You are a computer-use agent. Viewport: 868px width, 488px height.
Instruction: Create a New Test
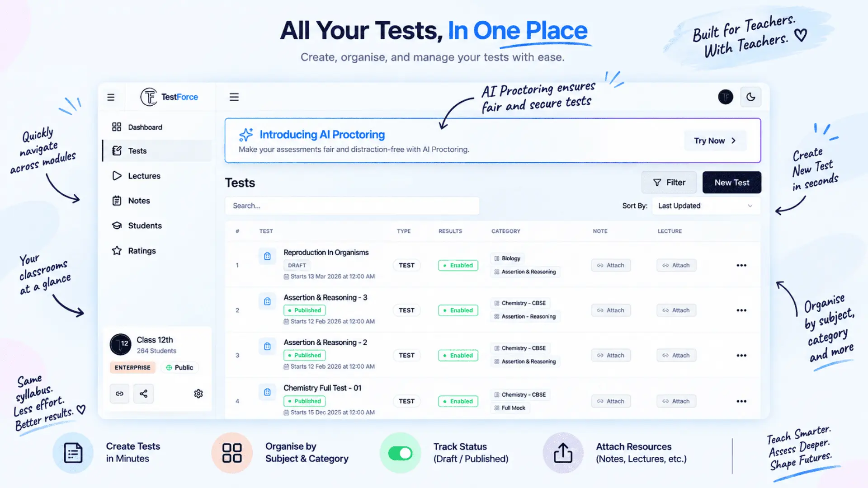731,183
